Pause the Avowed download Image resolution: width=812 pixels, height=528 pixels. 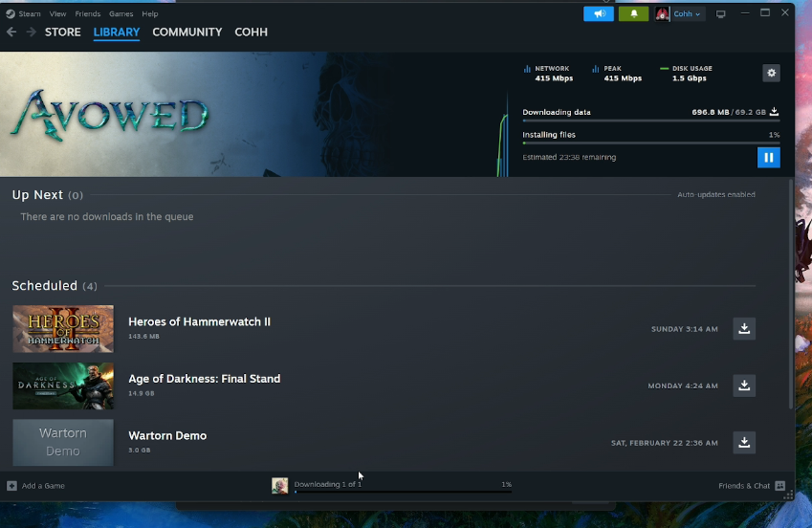point(769,158)
